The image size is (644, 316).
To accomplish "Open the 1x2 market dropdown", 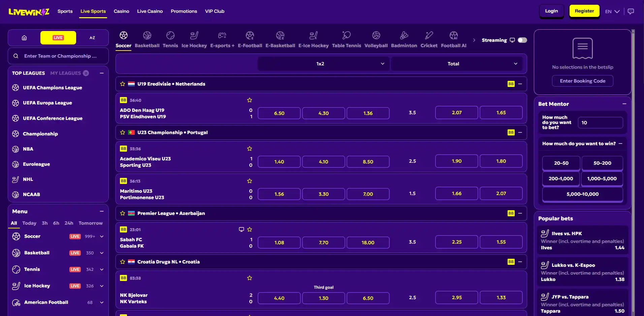I will tap(323, 64).
